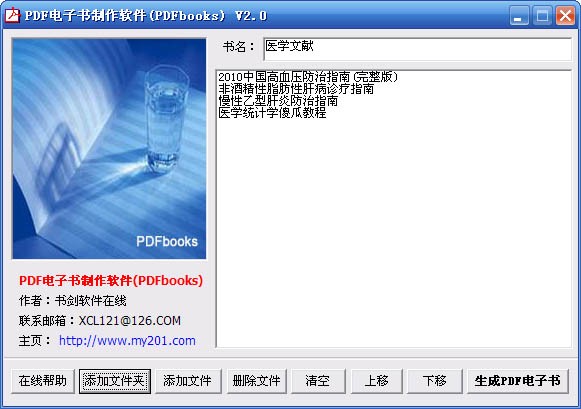Select 慢性乙型肝炎防治指南 list item
Screen dimensions: 581x409
coord(278,101)
